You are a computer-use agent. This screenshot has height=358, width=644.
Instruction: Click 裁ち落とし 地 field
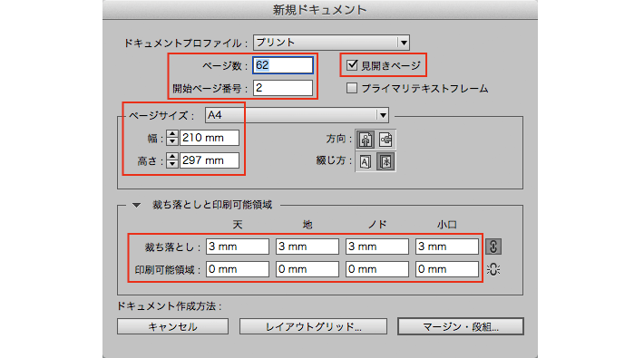click(307, 247)
